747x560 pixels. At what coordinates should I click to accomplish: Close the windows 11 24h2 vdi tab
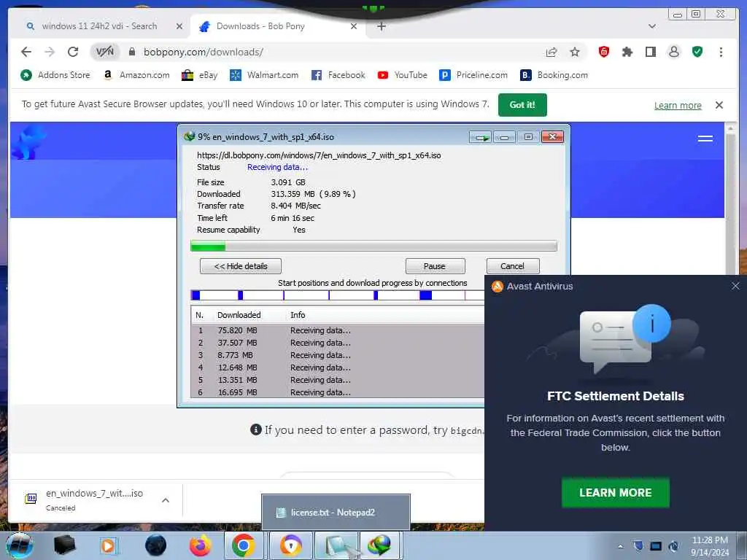point(179,26)
